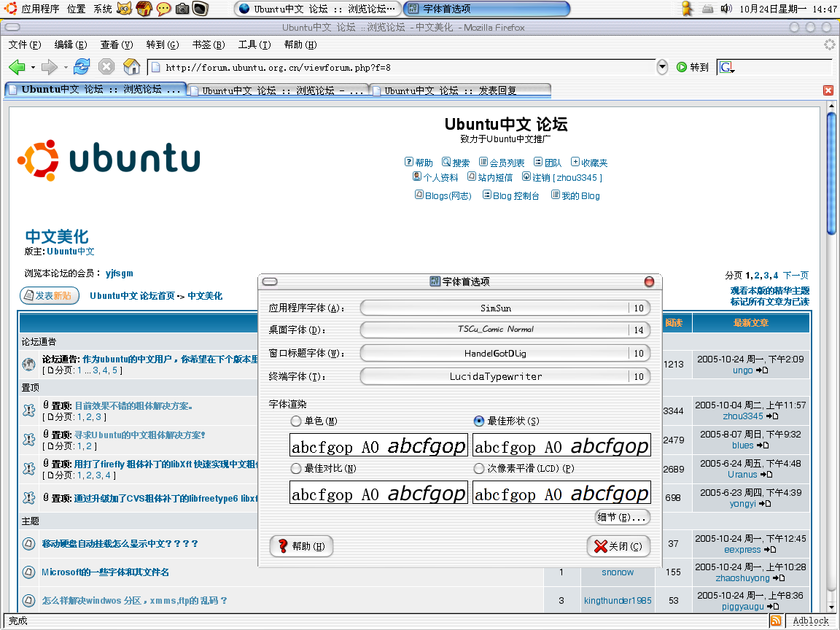Open the forward button history dropdown arrow
The image size is (840, 630).
point(66,68)
